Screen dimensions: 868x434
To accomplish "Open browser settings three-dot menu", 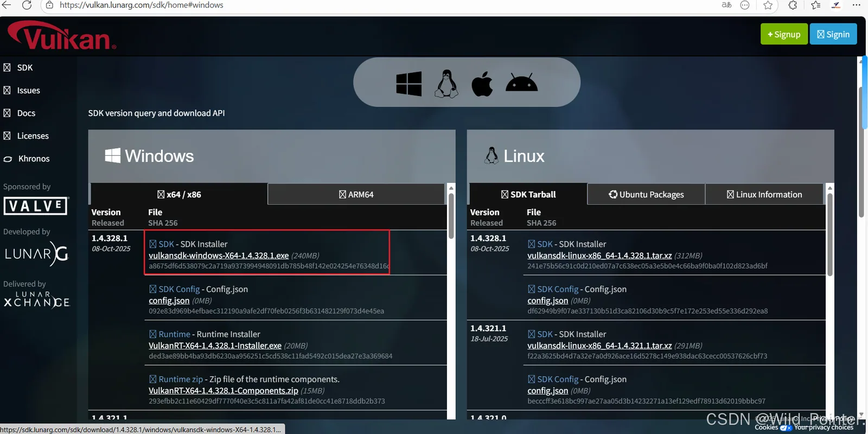I will click(x=857, y=5).
